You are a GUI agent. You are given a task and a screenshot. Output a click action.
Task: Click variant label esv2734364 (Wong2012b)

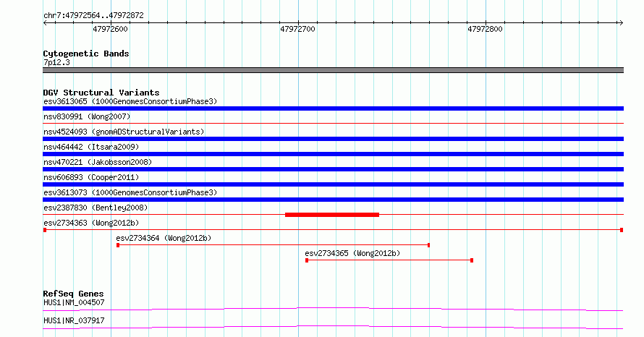tap(164, 238)
